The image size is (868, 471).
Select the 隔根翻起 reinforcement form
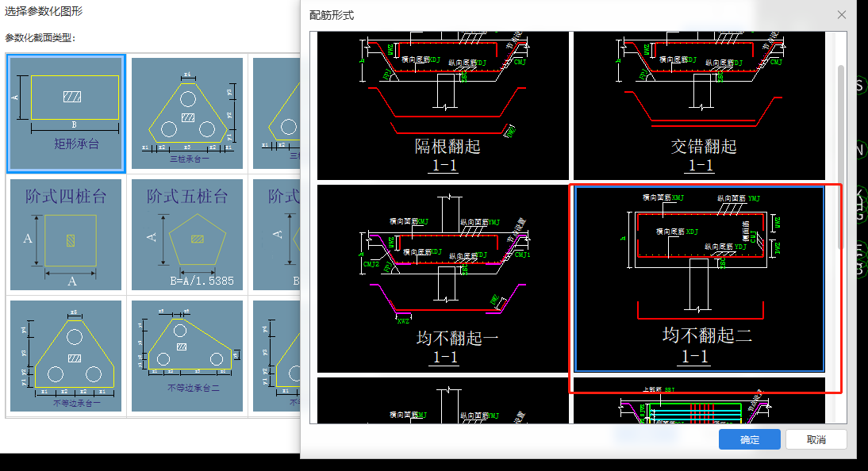443,105
